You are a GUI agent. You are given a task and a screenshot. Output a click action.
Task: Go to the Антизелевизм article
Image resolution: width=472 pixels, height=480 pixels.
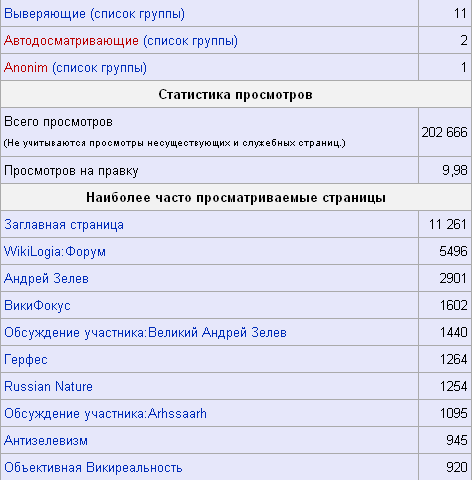46,441
